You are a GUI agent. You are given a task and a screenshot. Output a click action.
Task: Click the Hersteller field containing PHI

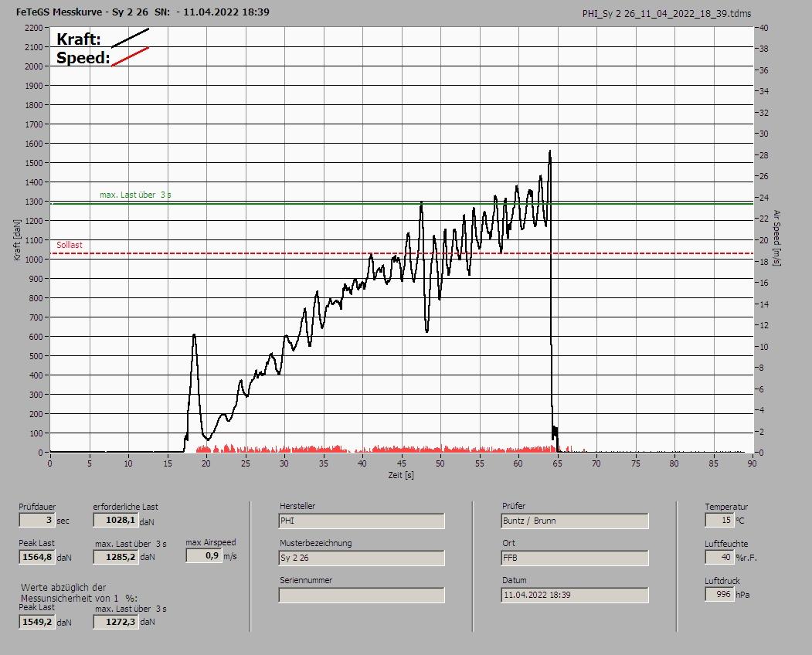pyautogui.click(x=361, y=521)
